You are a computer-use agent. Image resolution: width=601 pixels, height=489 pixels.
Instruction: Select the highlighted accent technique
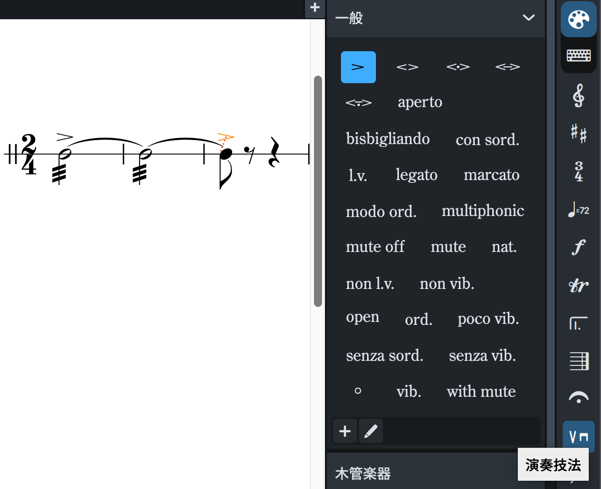click(358, 67)
